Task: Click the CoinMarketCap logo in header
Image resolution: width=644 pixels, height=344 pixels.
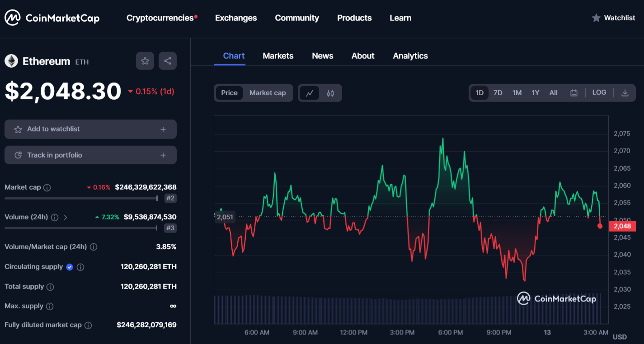Action: 52,18
